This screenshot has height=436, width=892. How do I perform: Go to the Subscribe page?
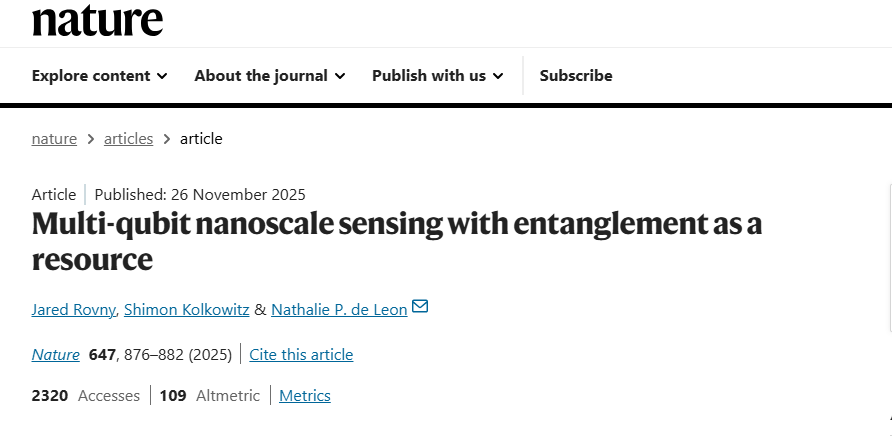pos(576,75)
